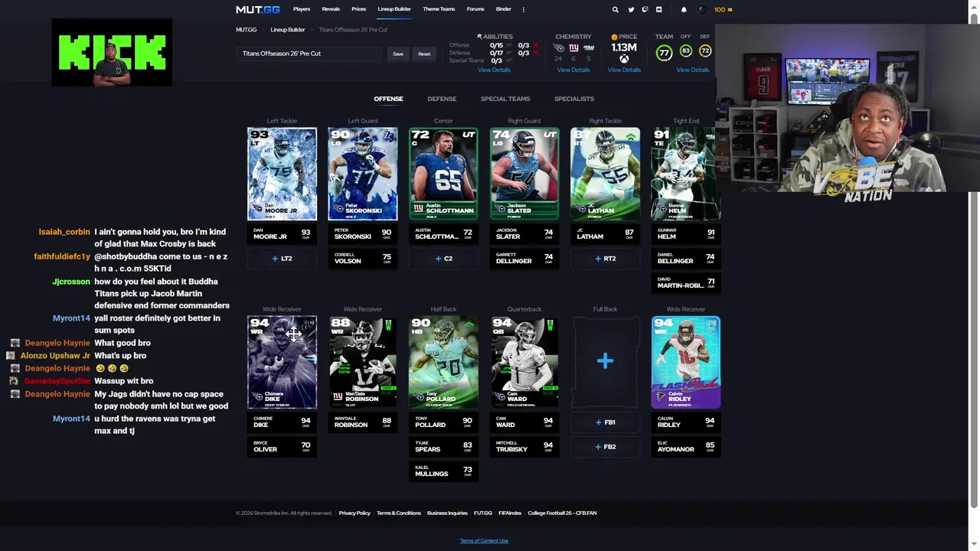
Task: Select the Wan'Dale Robinson card
Action: click(363, 362)
